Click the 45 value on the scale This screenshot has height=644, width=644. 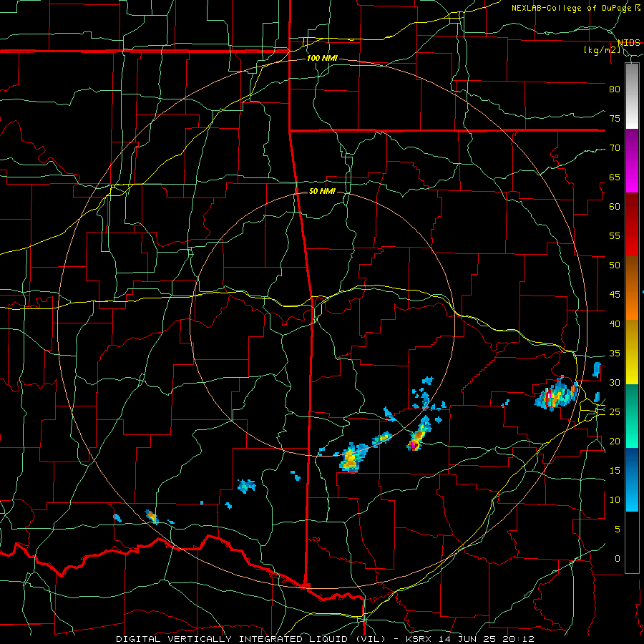[615, 295]
